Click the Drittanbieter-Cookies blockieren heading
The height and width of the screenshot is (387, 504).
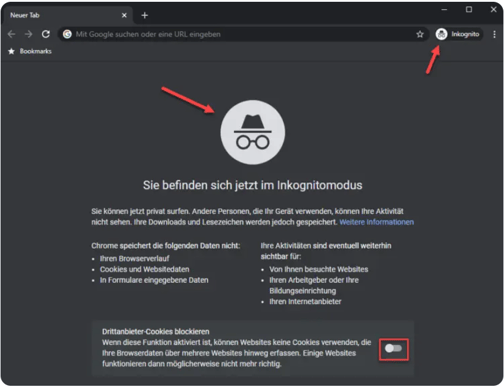point(156,332)
